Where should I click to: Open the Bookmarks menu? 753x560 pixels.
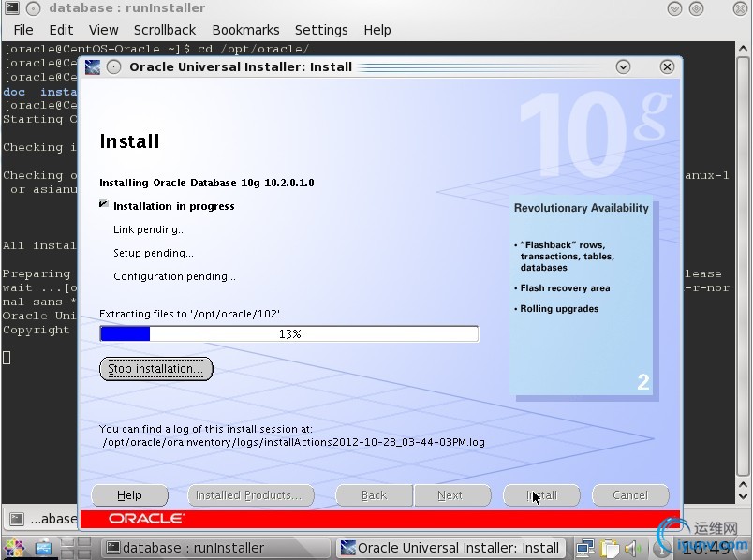tap(246, 30)
